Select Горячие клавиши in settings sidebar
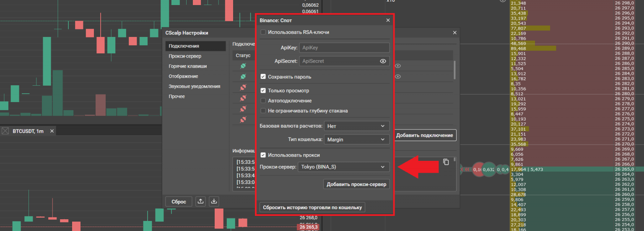This screenshot has height=231, width=644. coord(187,66)
